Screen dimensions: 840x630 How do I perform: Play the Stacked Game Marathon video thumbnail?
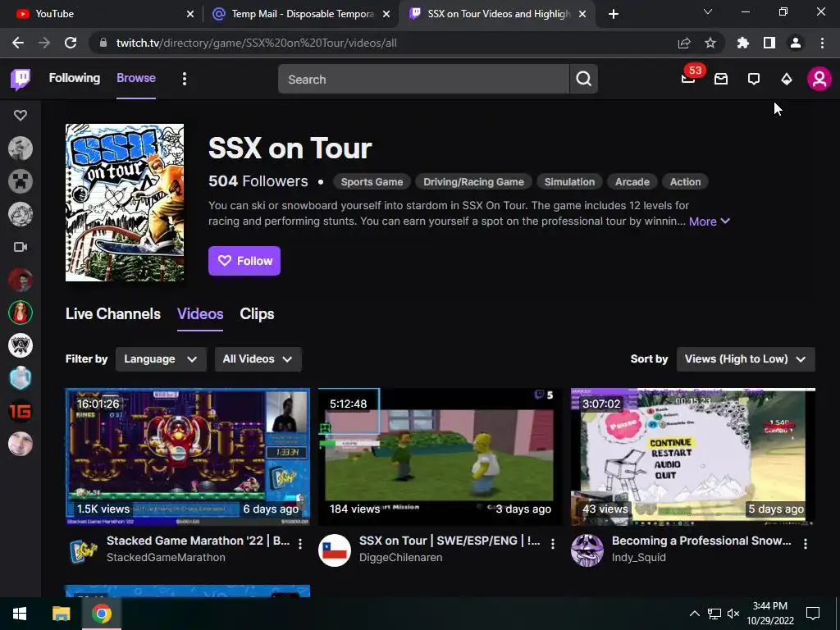[x=188, y=457]
